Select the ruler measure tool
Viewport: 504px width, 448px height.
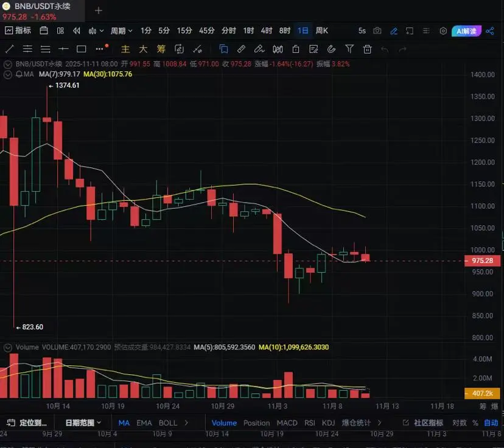(x=241, y=49)
